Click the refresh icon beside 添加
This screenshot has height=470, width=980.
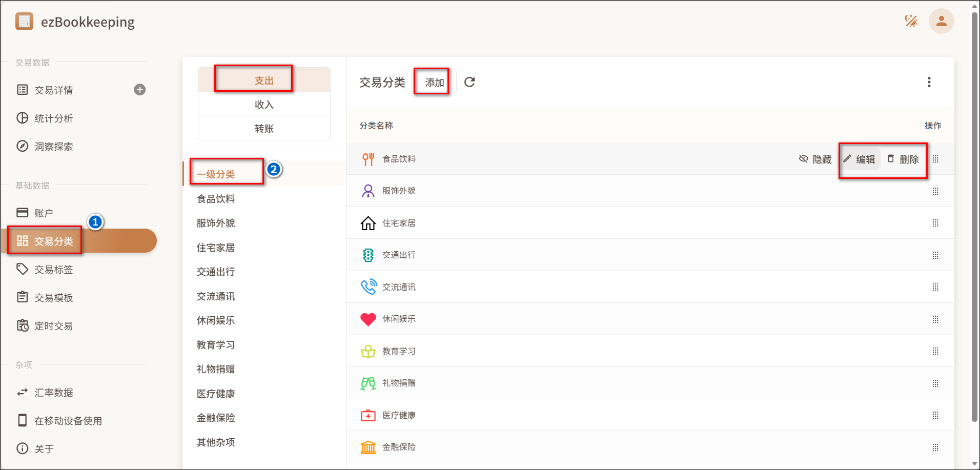[x=469, y=82]
